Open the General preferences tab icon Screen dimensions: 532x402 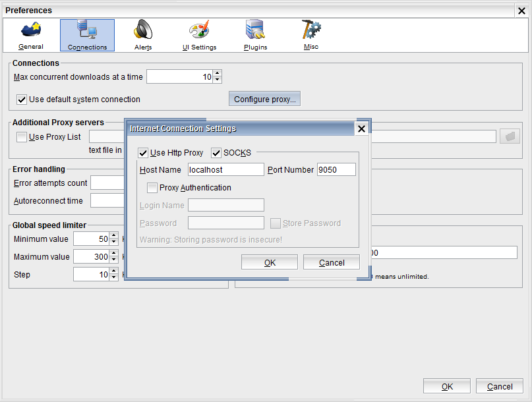pos(31,31)
